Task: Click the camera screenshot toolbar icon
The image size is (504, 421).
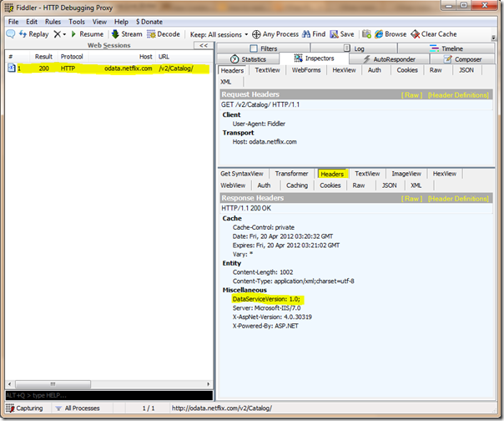Action: [366, 34]
